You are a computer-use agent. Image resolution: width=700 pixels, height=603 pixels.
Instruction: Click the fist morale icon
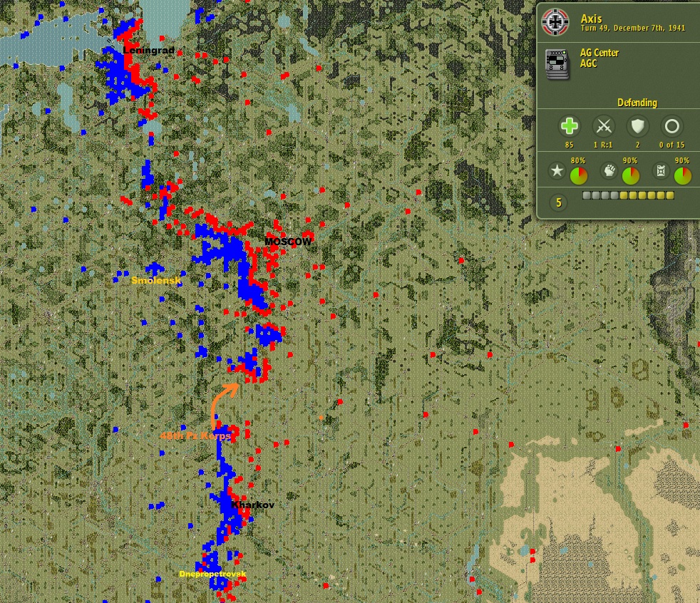coord(609,170)
